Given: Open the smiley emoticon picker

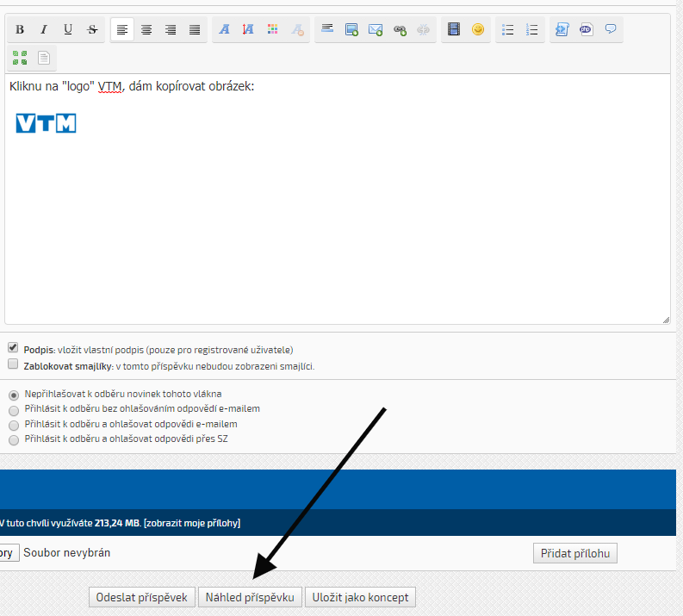Looking at the screenshot, I should [x=478, y=30].
